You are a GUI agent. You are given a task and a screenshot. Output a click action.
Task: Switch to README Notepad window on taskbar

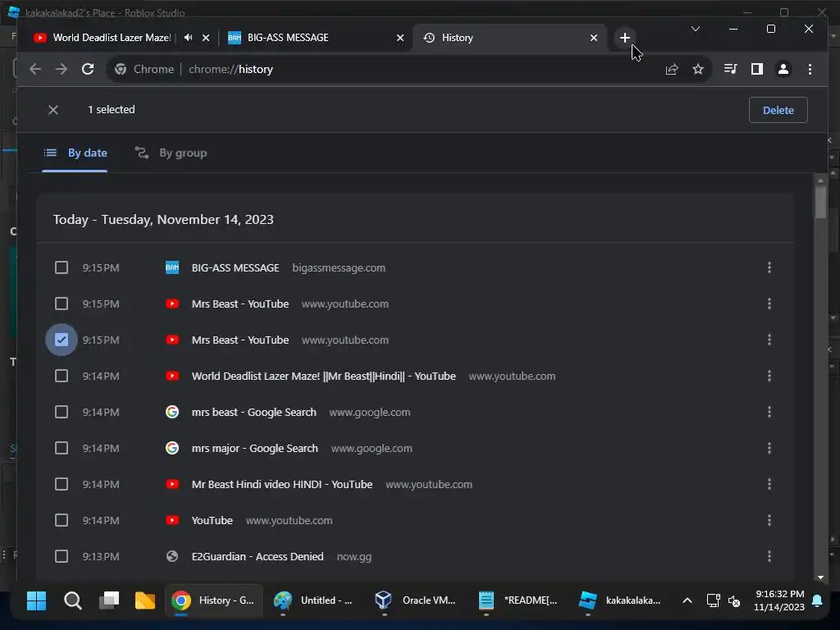point(518,600)
